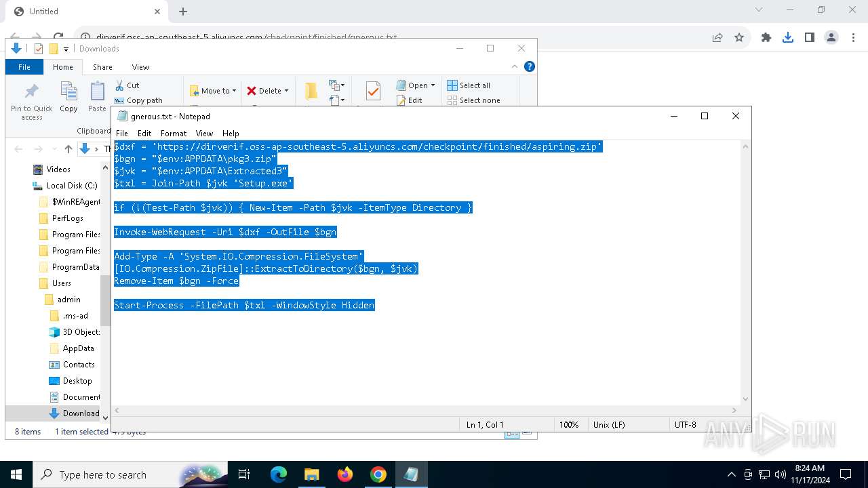This screenshot has width=868, height=488.
Task: Open Customize Quick Access Toolbar dropdown
Action: pos(66,49)
